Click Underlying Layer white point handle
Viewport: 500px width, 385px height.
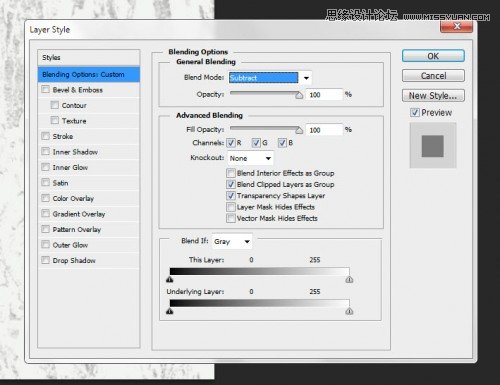[349, 311]
